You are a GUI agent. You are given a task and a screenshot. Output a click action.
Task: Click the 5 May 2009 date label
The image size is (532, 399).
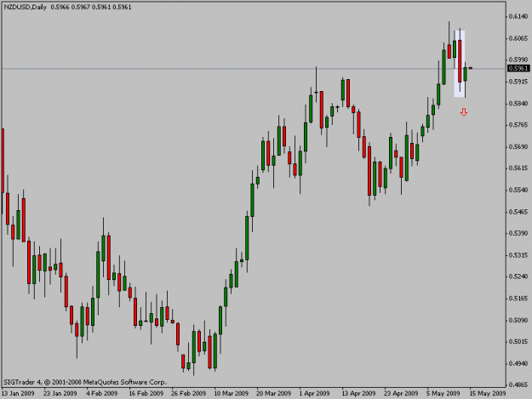pyautogui.click(x=443, y=394)
